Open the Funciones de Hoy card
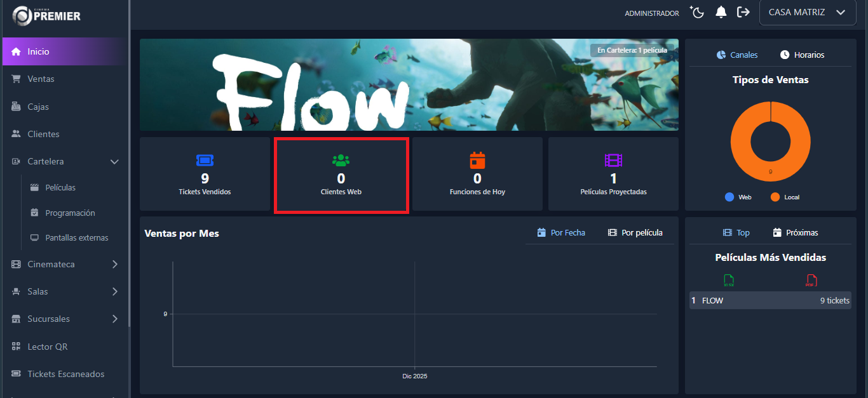The height and width of the screenshot is (398, 868). tap(477, 174)
